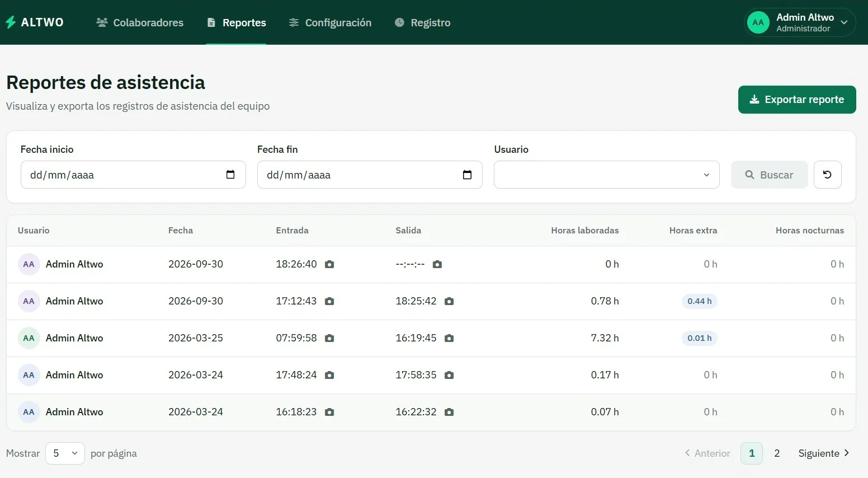The height and width of the screenshot is (478, 868).
Task: Open exit photo for 16:22:32 record
Action: pos(449,412)
